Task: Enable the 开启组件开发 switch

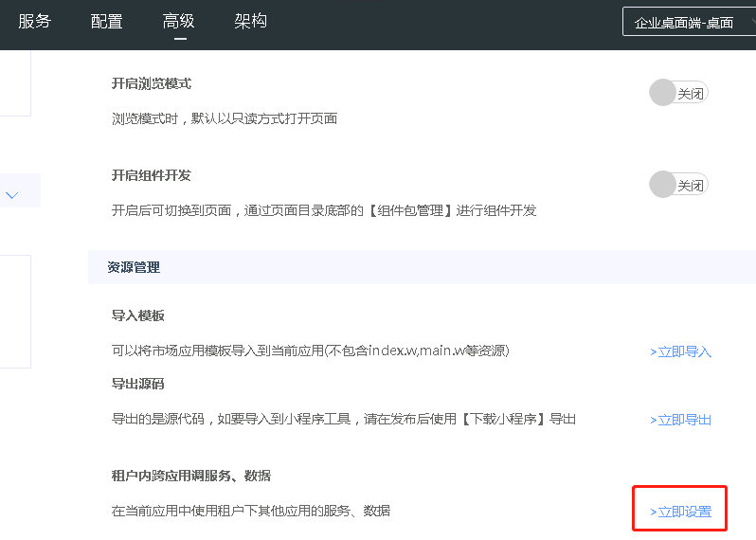Action: (x=678, y=185)
